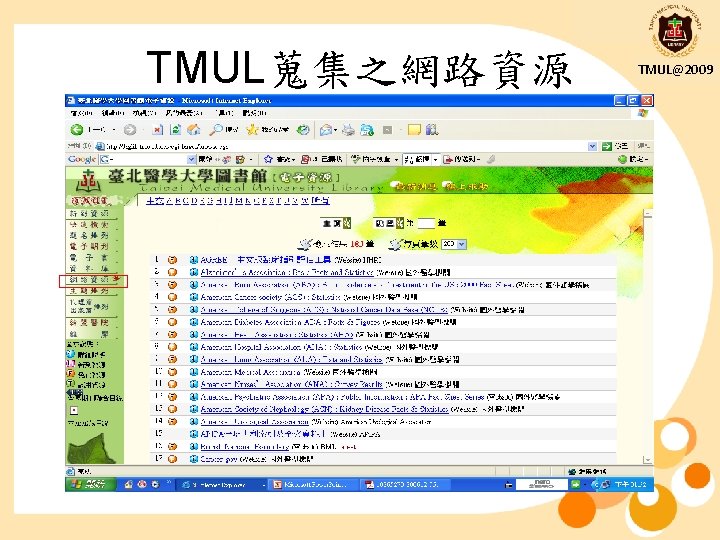Open the View menu in the menu bar
The height and width of the screenshot is (540, 720).
point(144,113)
